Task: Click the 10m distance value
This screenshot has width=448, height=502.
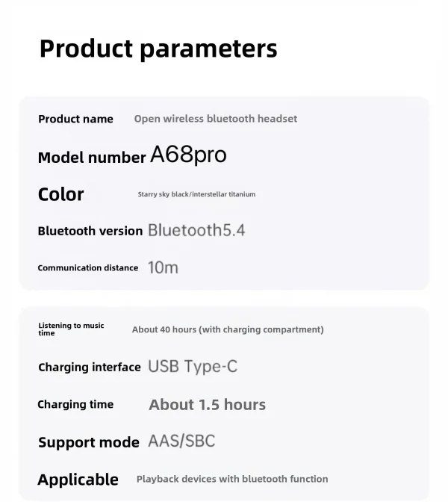Action: (163, 267)
